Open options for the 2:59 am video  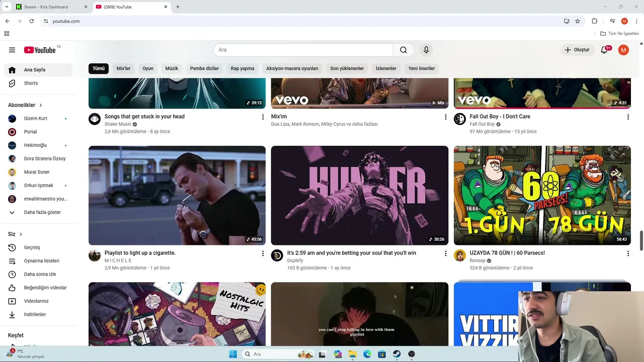pos(445,253)
